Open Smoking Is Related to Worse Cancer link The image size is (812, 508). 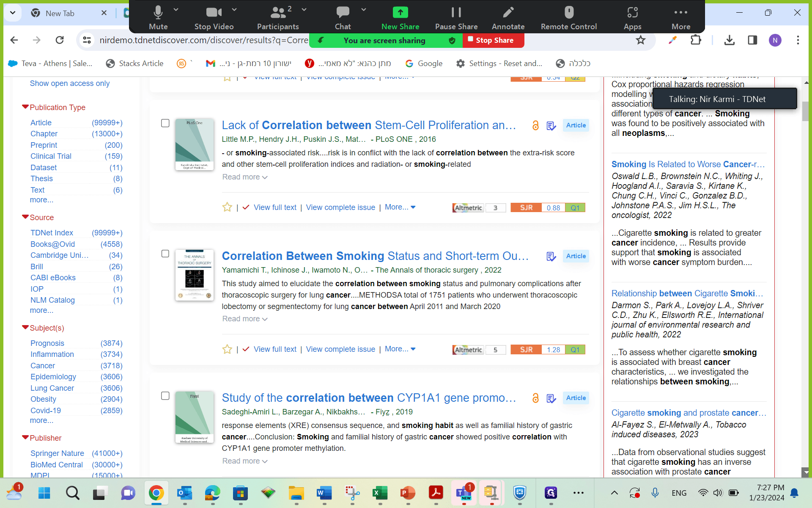click(688, 164)
